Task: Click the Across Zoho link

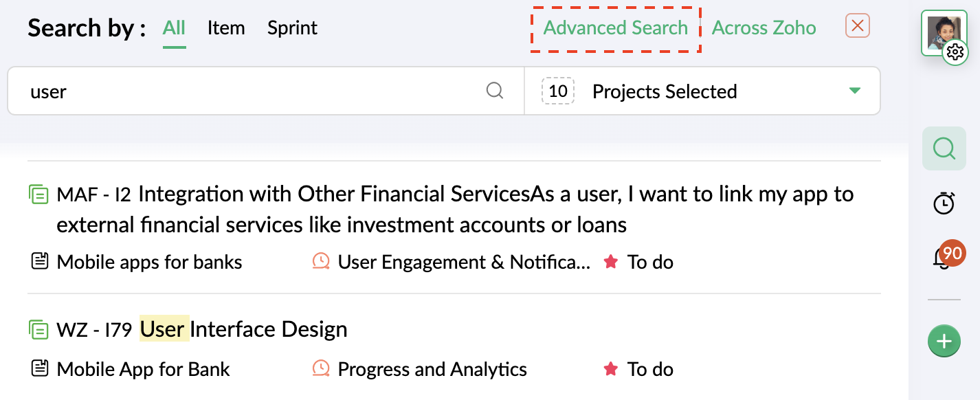Action: [764, 28]
